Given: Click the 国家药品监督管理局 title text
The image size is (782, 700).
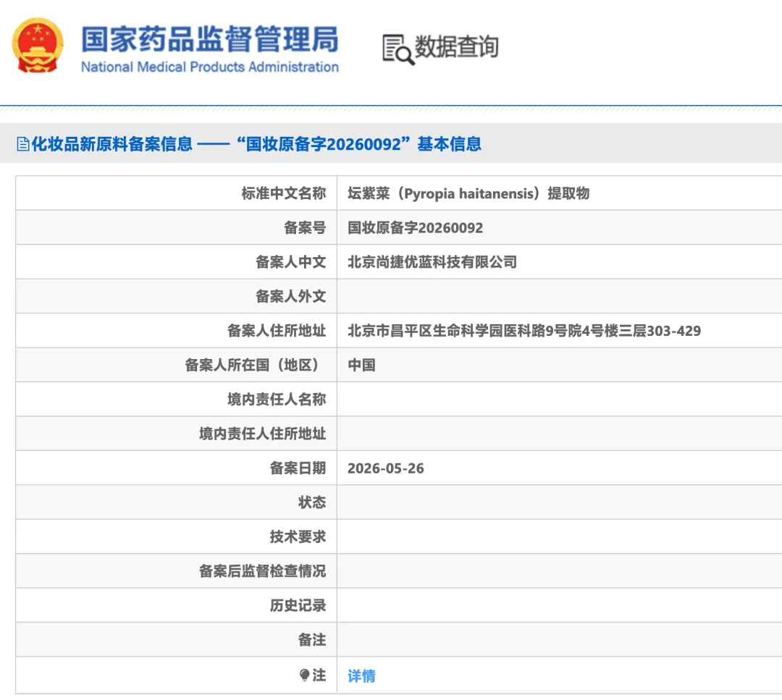Looking at the screenshot, I should 210,39.
